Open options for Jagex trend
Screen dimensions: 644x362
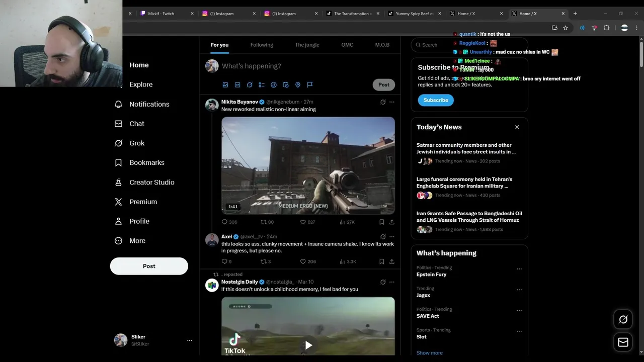coord(519,290)
